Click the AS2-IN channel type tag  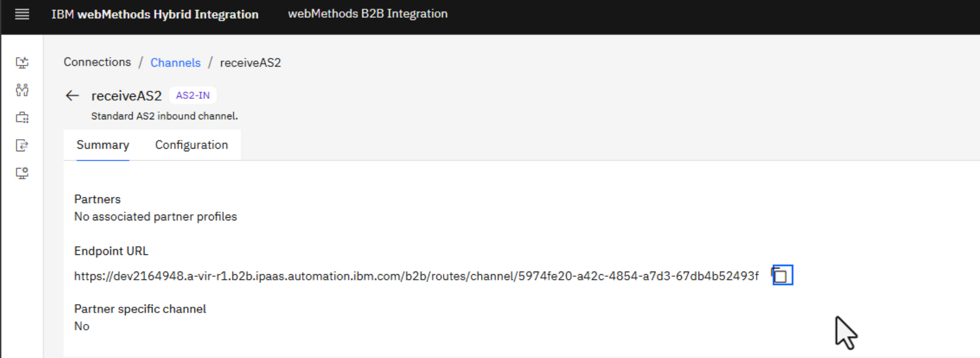click(x=192, y=95)
